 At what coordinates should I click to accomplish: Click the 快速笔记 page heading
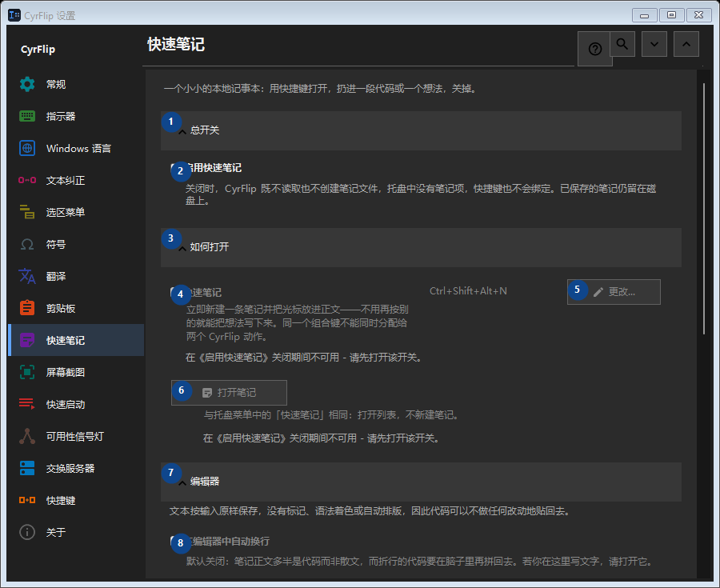click(176, 45)
